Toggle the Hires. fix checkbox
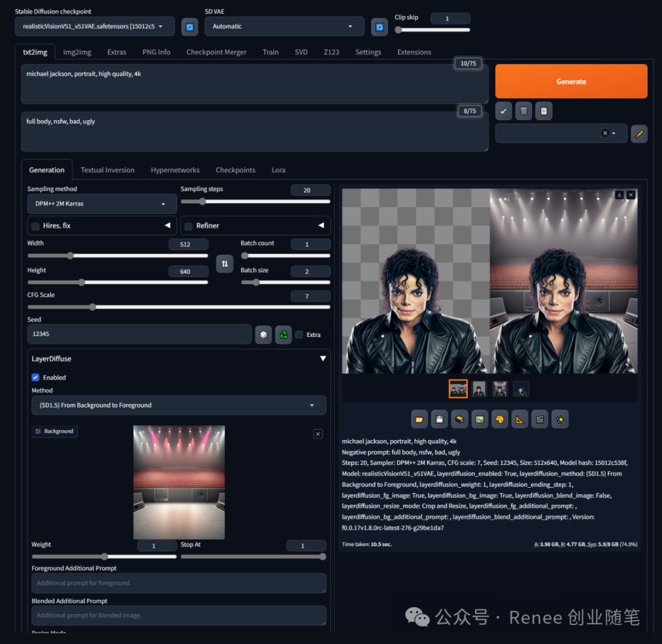This screenshot has height=644, width=662. [x=36, y=226]
